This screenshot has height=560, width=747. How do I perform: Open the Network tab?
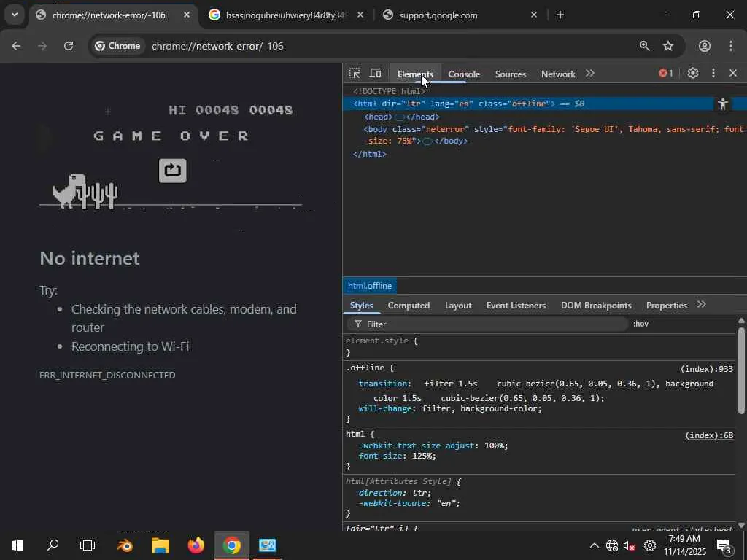558,74
